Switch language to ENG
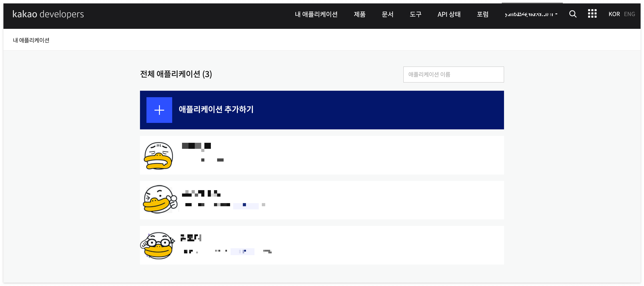644x286 pixels. click(x=629, y=14)
